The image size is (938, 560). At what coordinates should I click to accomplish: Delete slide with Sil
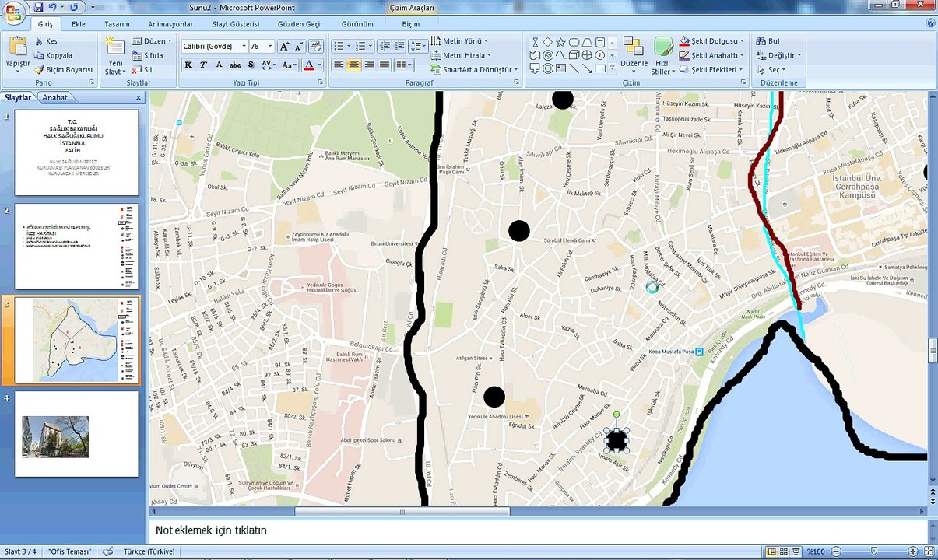coord(142,69)
